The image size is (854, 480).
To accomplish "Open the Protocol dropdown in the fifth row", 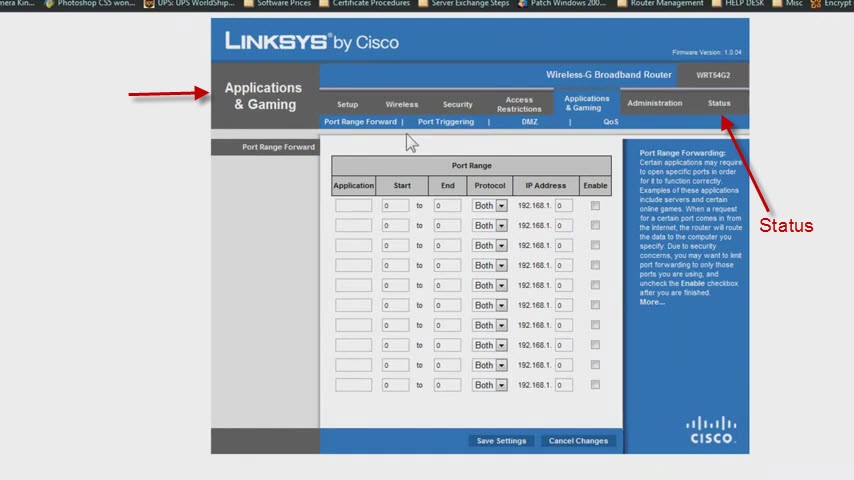I will (490, 285).
